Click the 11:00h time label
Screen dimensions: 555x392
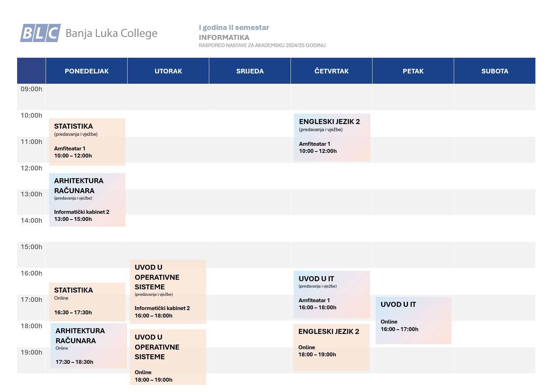31,142
